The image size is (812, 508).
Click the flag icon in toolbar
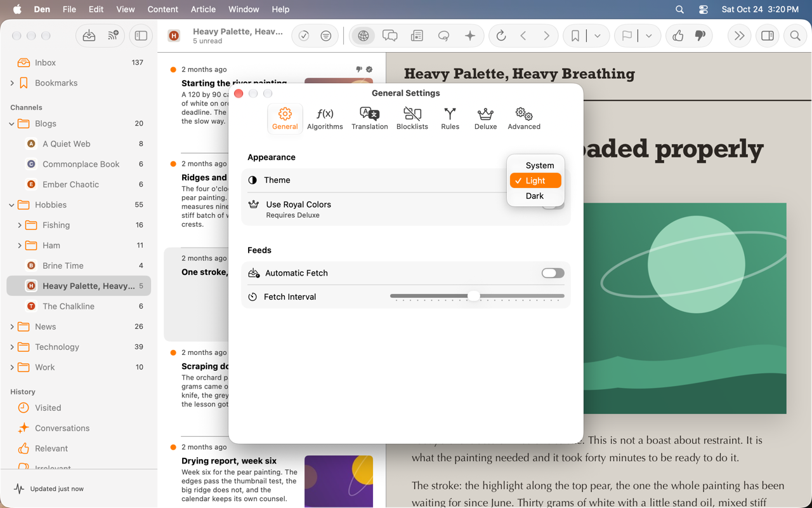627,36
